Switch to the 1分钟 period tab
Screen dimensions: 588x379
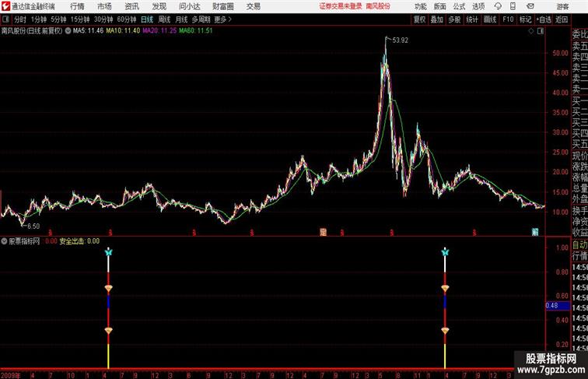click(x=39, y=19)
